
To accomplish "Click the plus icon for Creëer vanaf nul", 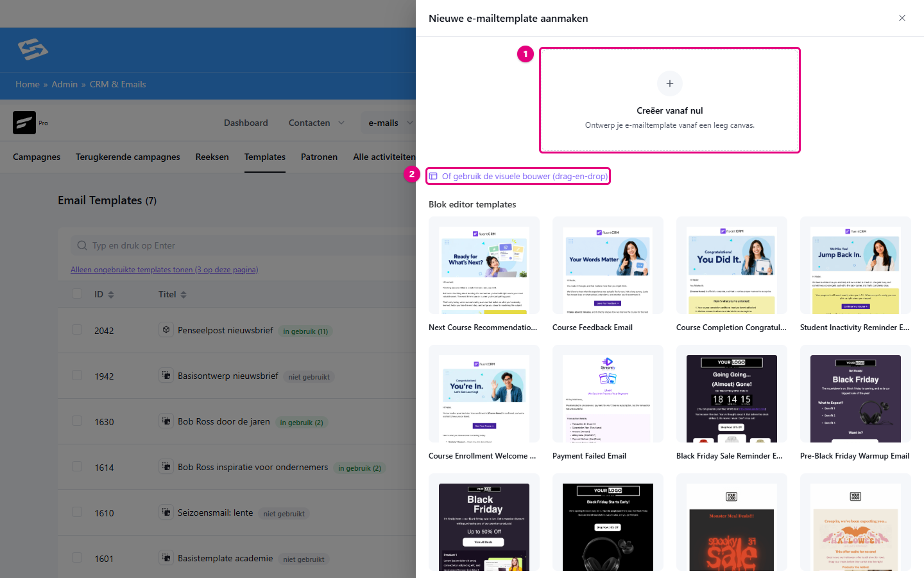I will [x=669, y=83].
